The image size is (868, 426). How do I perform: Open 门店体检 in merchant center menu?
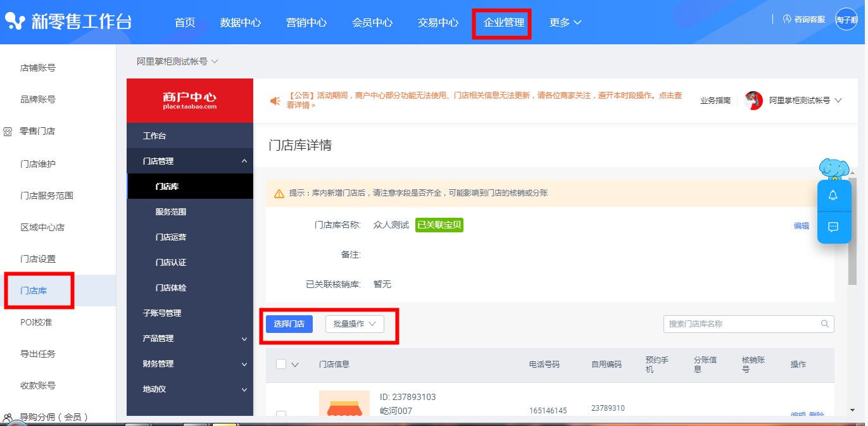(190, 288)
